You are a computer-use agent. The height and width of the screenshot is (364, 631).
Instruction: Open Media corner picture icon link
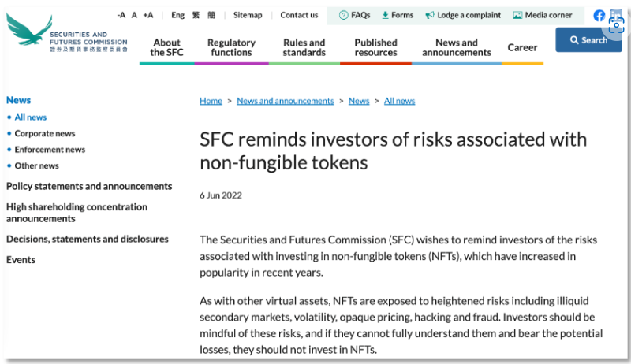click(x=543, y=15)
